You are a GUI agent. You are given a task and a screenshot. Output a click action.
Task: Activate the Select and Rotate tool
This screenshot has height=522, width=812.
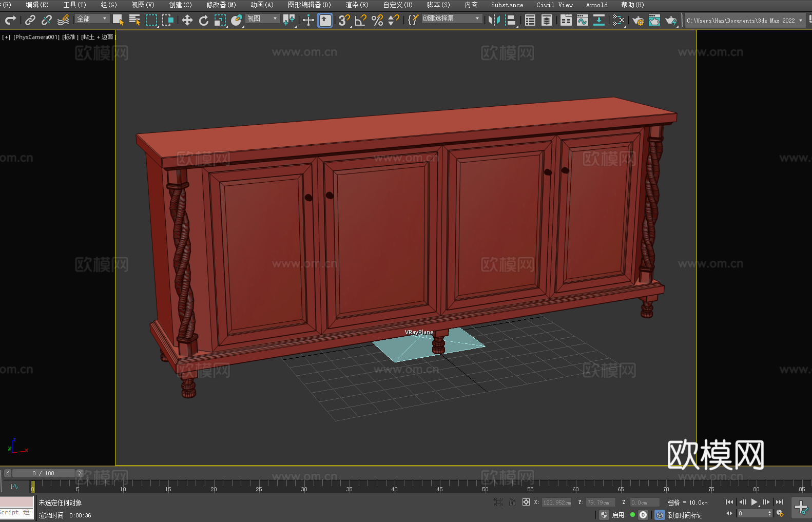[203, 20]
